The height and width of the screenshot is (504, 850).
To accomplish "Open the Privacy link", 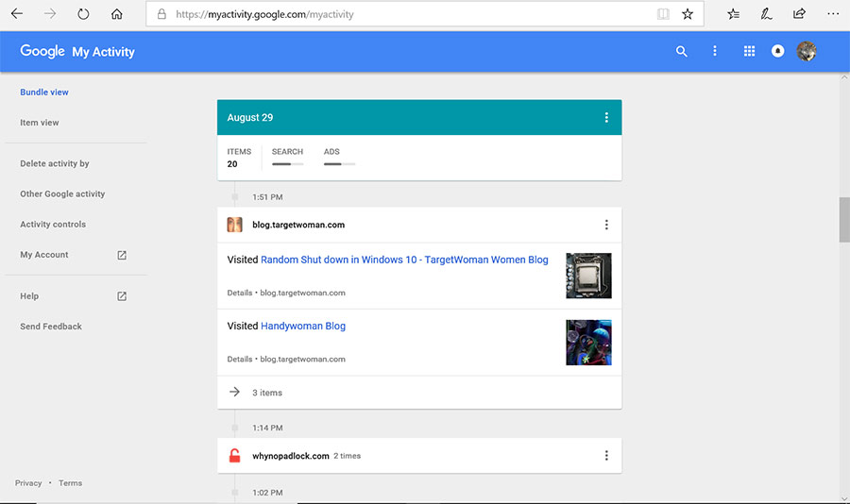I will point(28,483).
